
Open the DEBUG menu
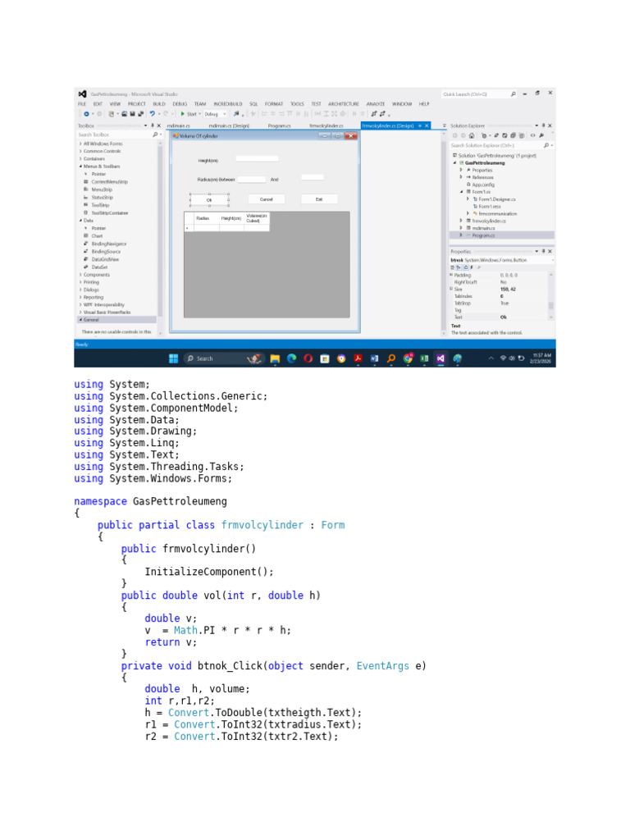[180, 104]
